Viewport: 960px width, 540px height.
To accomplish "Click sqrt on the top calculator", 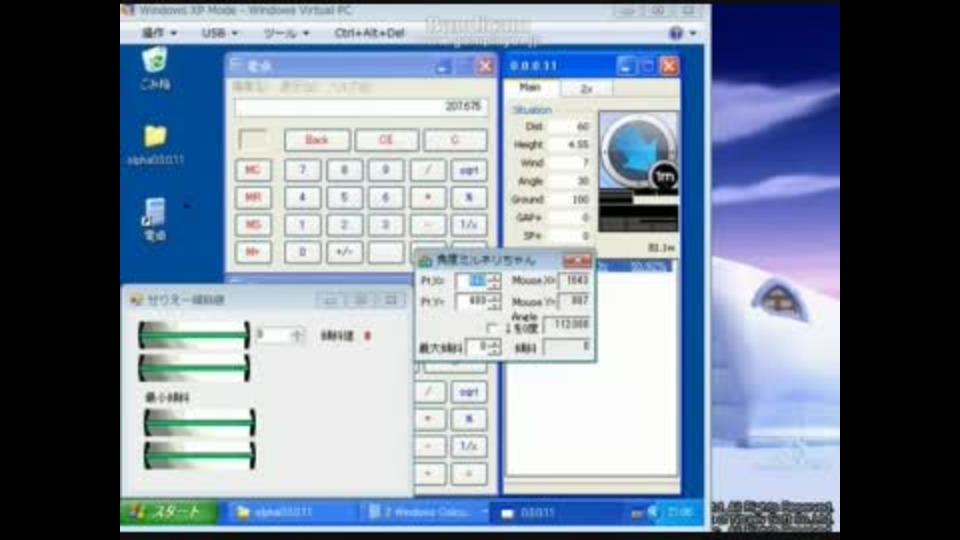I will (x=469, y=170).
